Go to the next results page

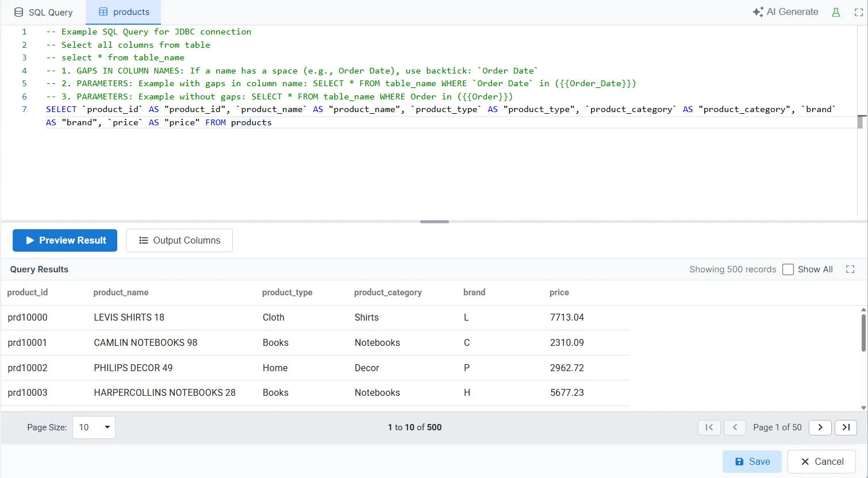coord(820,427)
